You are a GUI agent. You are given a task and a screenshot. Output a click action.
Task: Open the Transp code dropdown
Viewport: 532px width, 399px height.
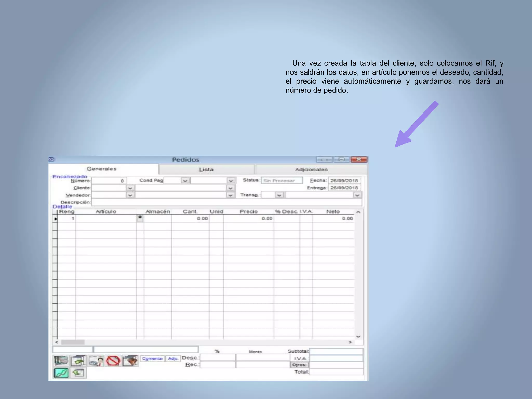[x=279, y=195]
